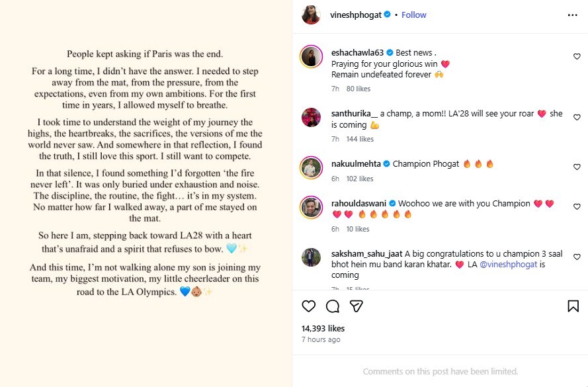Like eshachawla63's comment
The image size is (588, 387).
coord(577,57)
